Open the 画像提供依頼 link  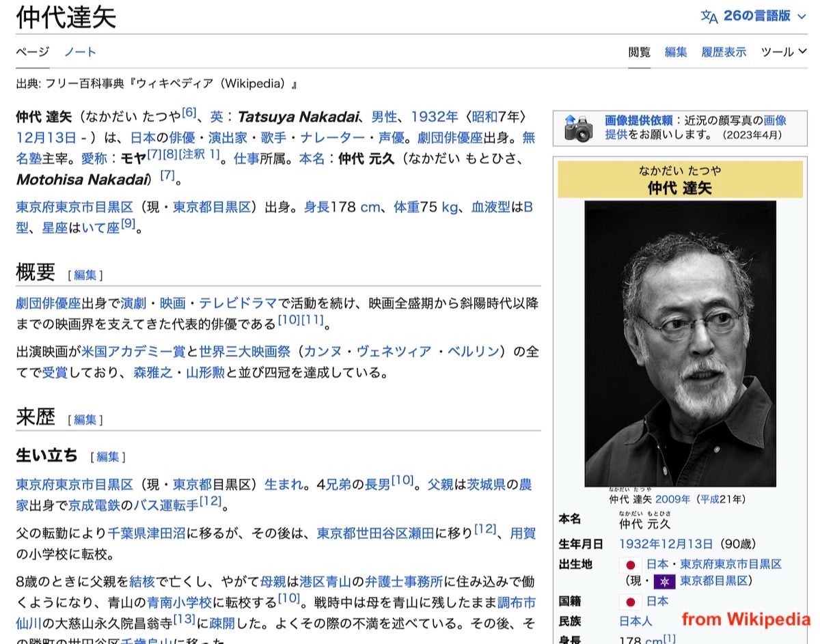click(x=639, y=120)
